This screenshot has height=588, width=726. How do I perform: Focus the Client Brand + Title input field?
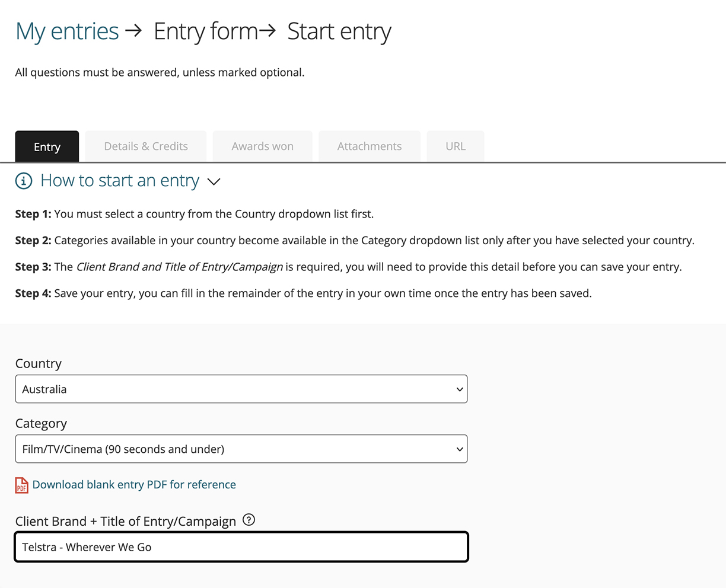tap(241, 547)
